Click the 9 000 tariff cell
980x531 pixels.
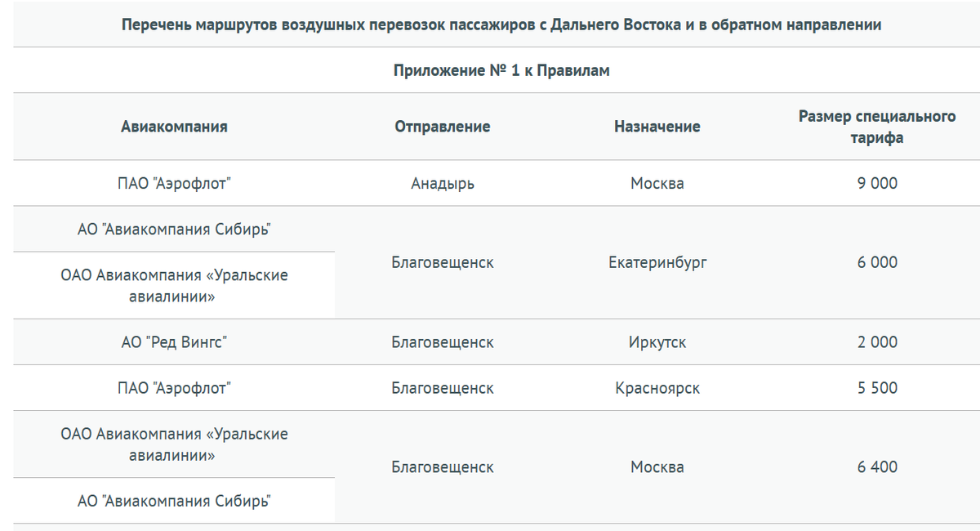coord(877,184)
